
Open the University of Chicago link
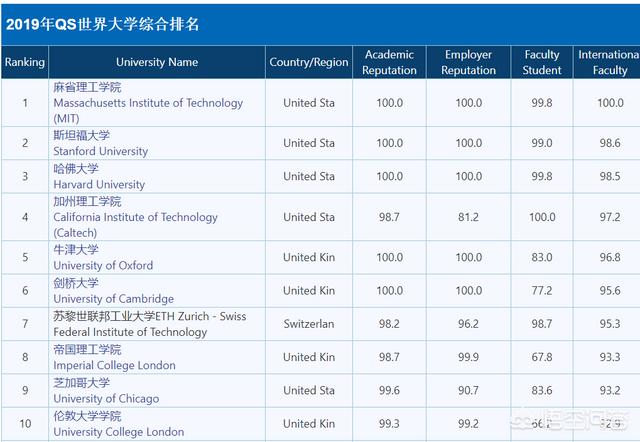click(106, 398)
